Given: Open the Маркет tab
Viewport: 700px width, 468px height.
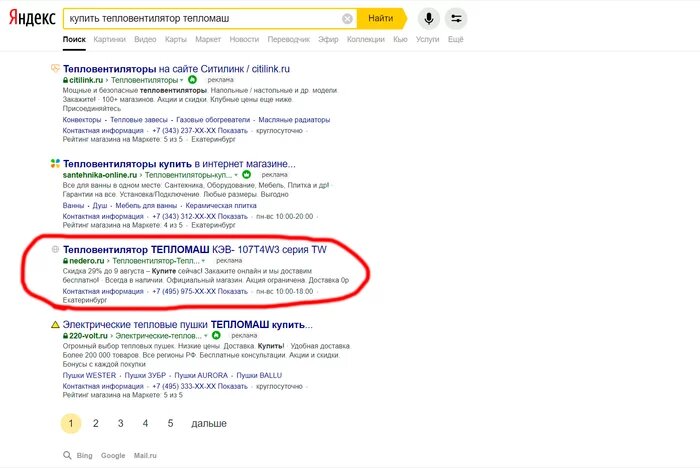Looking at the screenshot, I should click(x=208, y=39).
